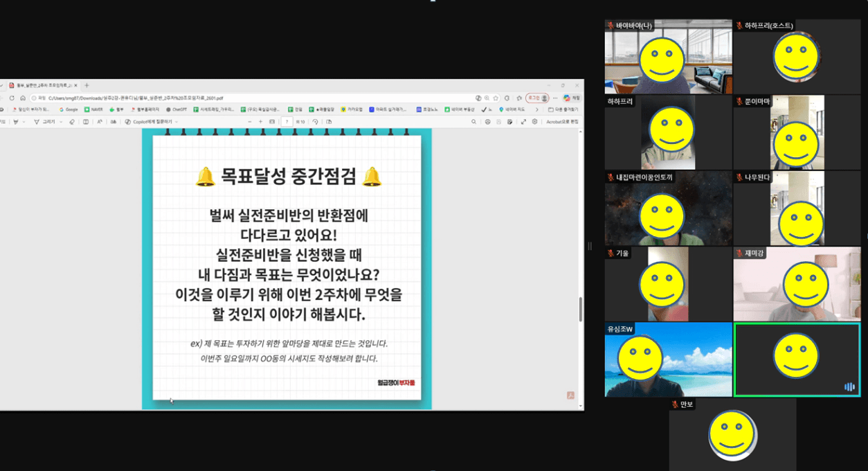868x471 pixels.
Task: Expand the Copilot에게 질문하기 dropdown arrow
Action: [x=177, y=122]
